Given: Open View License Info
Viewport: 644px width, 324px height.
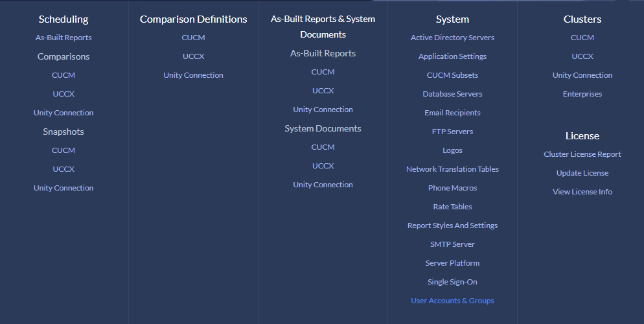Looking at the screenshot, I should pos(582,192).
